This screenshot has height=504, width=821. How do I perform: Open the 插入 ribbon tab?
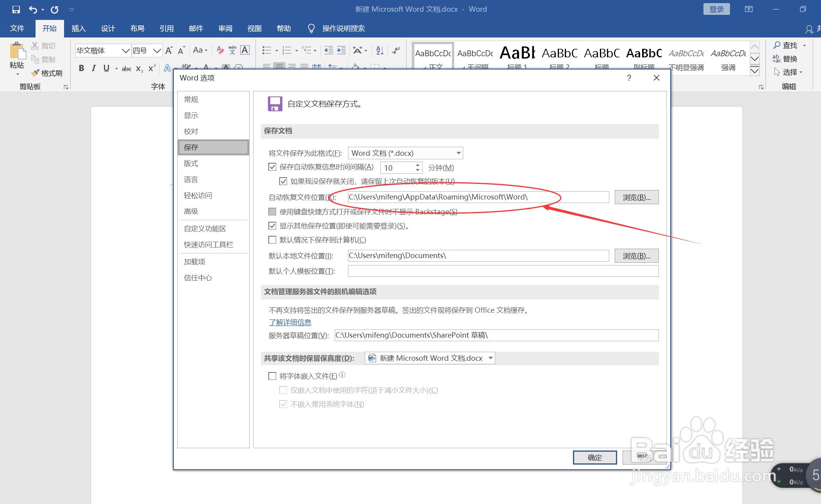[x=78, y=28]
